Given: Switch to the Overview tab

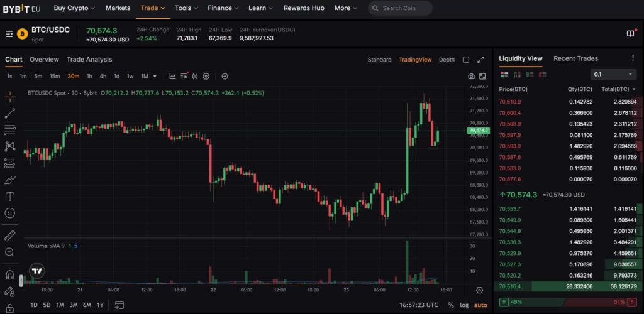Looking at the screenshot, I should (45, 60).
